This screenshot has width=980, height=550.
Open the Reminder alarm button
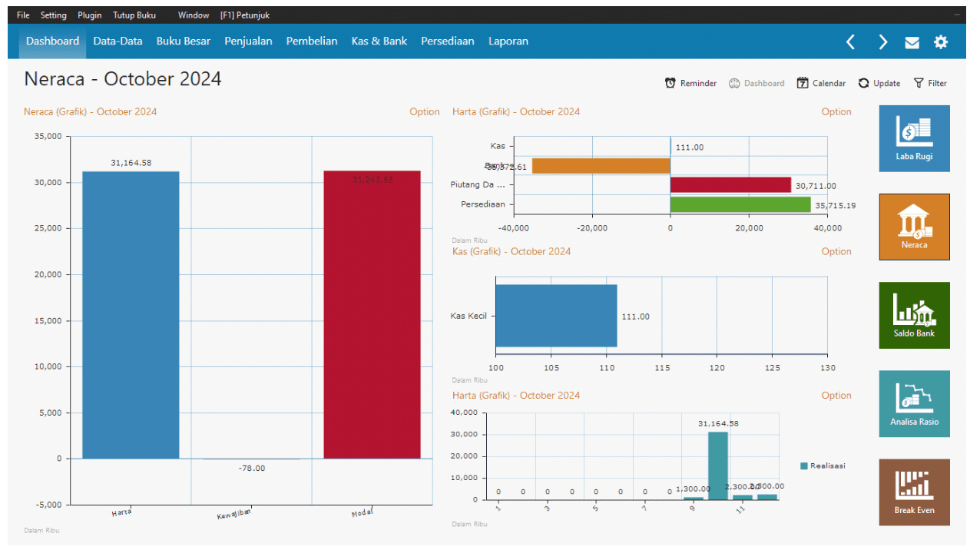pyautogui.click(x=690, y=83)
